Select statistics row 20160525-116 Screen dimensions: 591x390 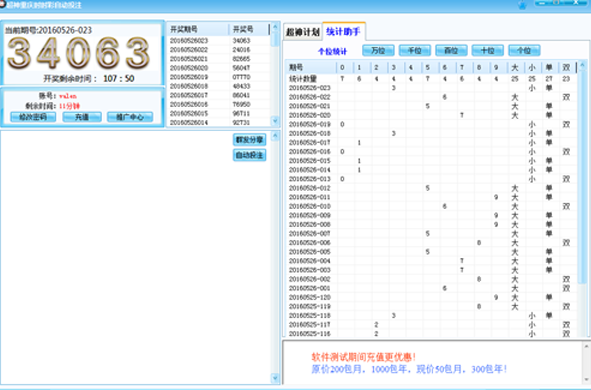[x=431, y=333]
